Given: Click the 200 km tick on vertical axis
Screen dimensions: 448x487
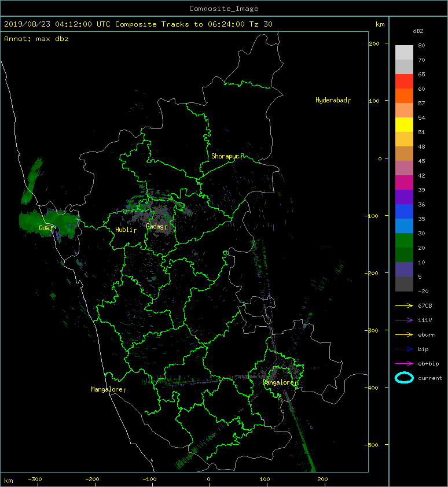Looking at the screenshot, I should (374, 43).
